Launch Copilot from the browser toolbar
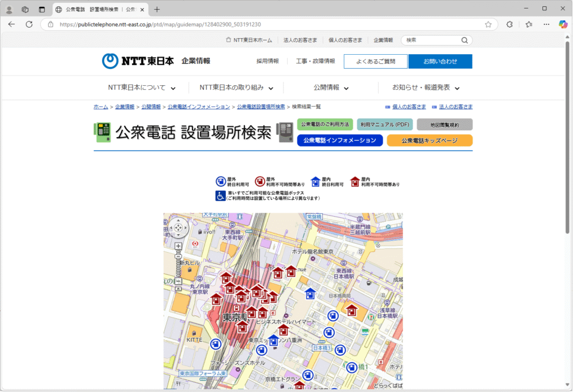Screen dimensions: 578x392 [x=563, y=24]
